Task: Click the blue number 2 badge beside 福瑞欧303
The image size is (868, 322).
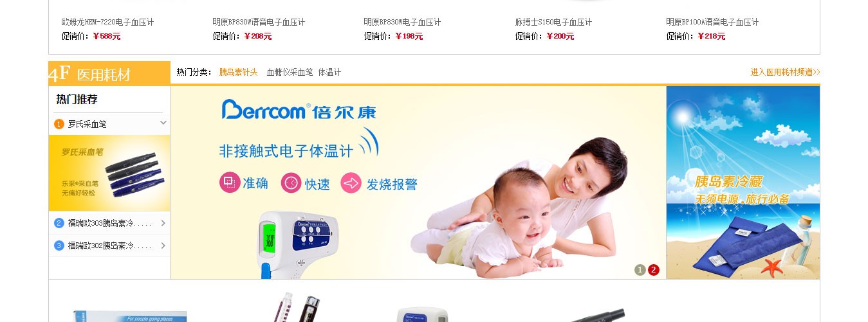Action: [x=59, y=223]
